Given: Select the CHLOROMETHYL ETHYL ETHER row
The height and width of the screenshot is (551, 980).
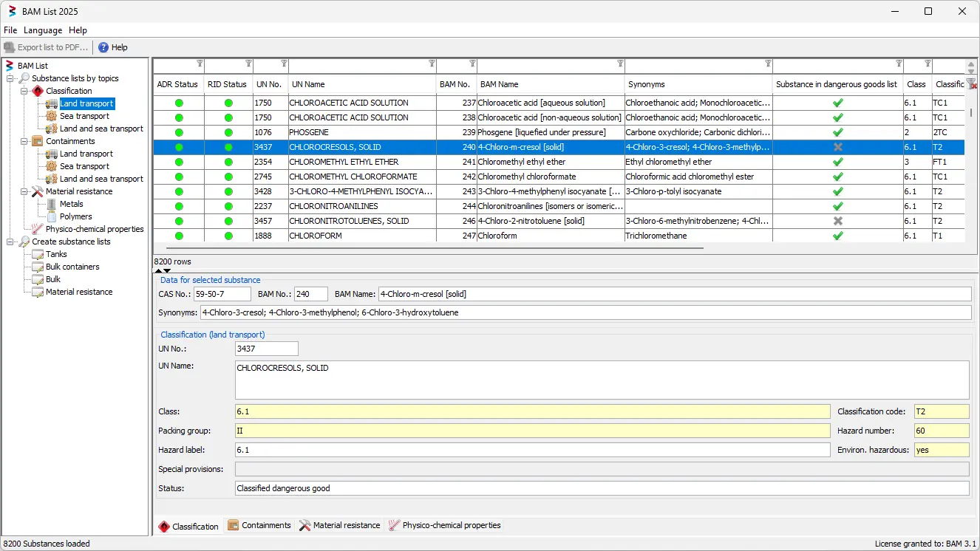Looking at the screenshot, I should [x=559, y=162].
